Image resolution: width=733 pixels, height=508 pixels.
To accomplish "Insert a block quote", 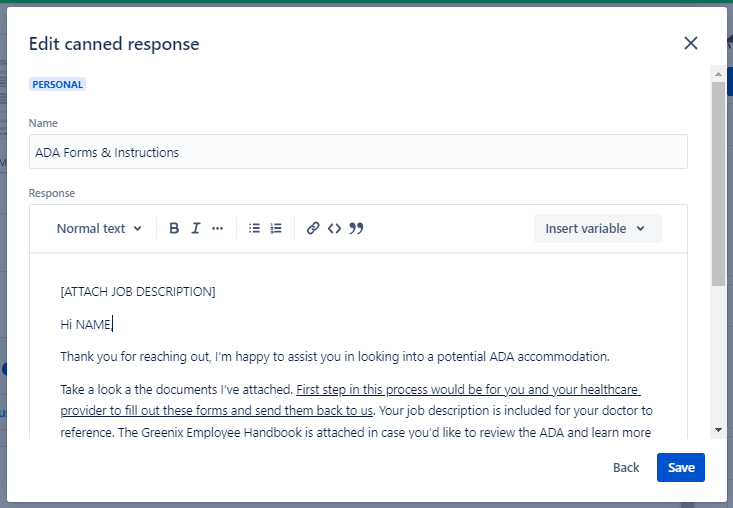I will [x=356, y=228].
